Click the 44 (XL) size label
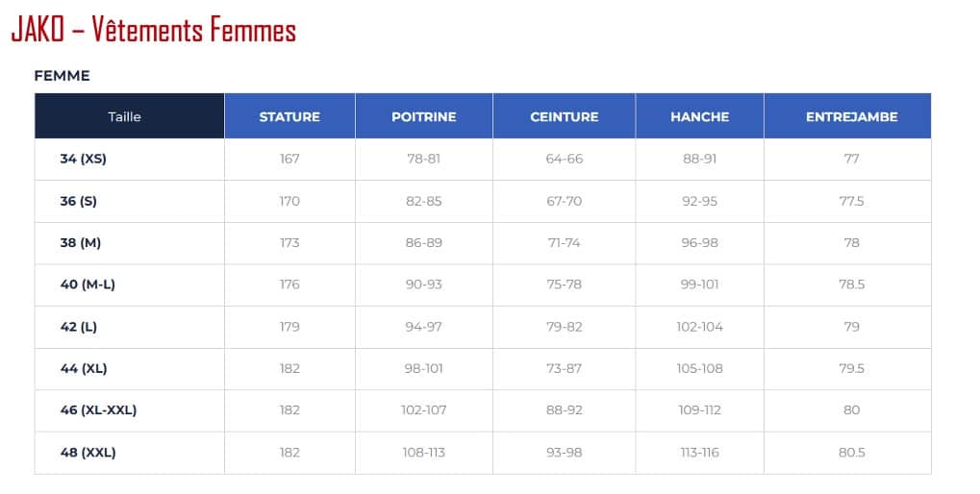The image size is (980, 494). [x=84, y=368]
